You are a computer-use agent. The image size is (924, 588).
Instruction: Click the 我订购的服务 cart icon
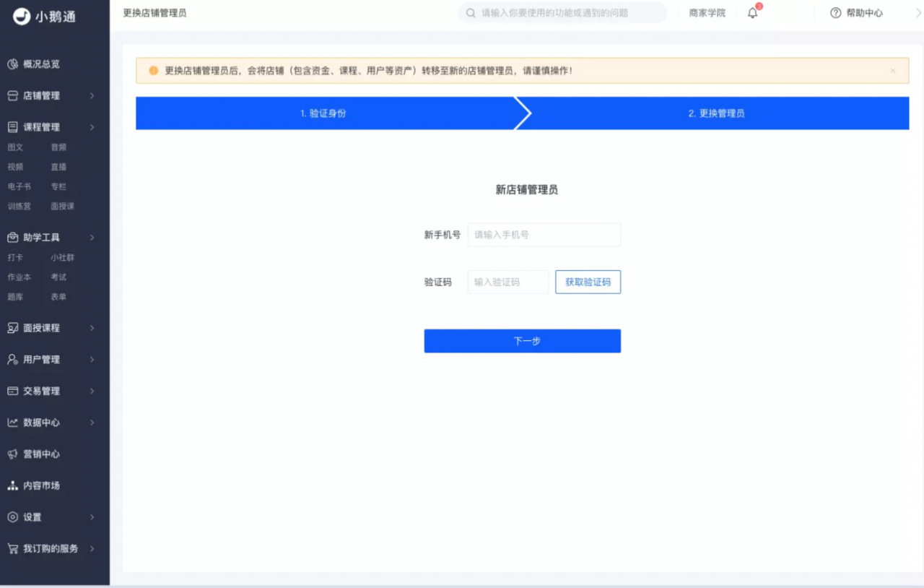click(x=12, y=549)
